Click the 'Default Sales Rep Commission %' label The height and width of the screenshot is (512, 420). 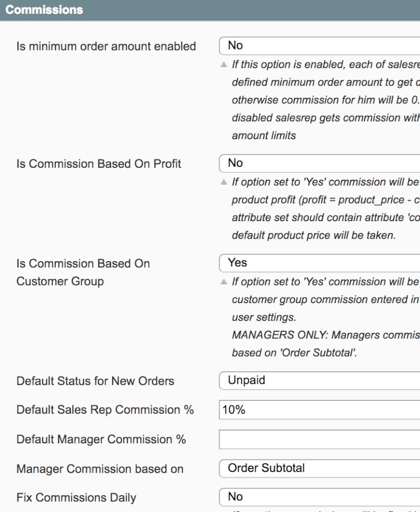pos(105,410)
